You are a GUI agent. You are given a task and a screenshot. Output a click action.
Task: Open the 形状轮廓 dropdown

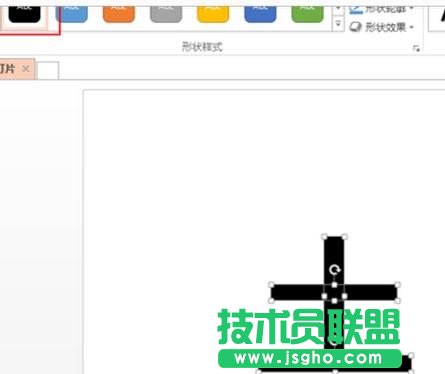click(382, 9)
